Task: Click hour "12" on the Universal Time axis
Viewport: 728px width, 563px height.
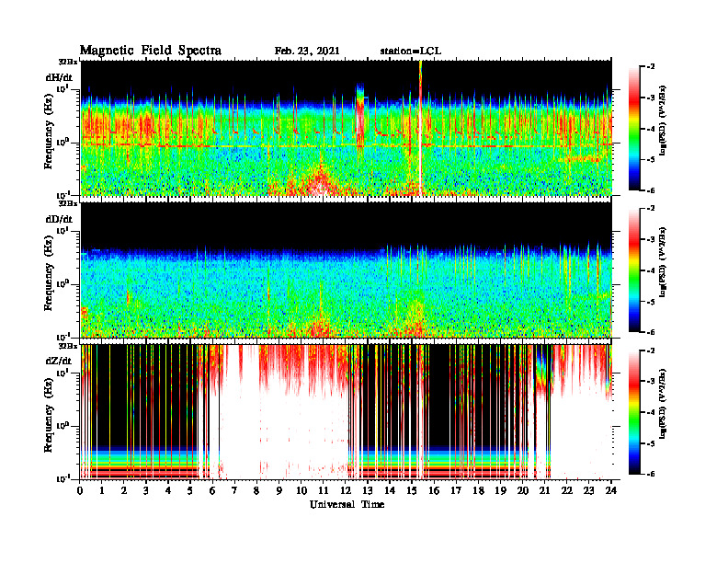Action: coord(346,491)
